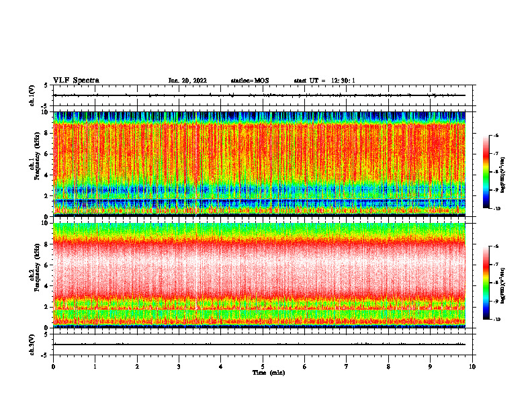
Task: Click the "station=MOS" header label
Action: (x=250, y=81)
